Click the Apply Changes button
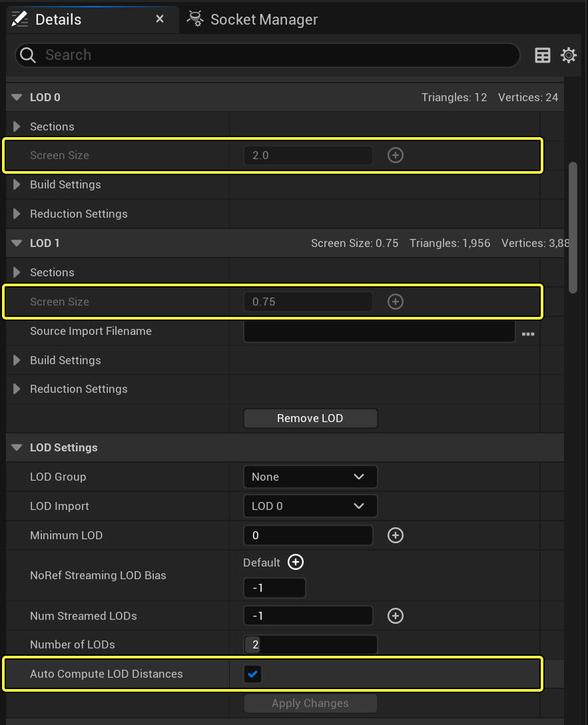 pos(310,703)
